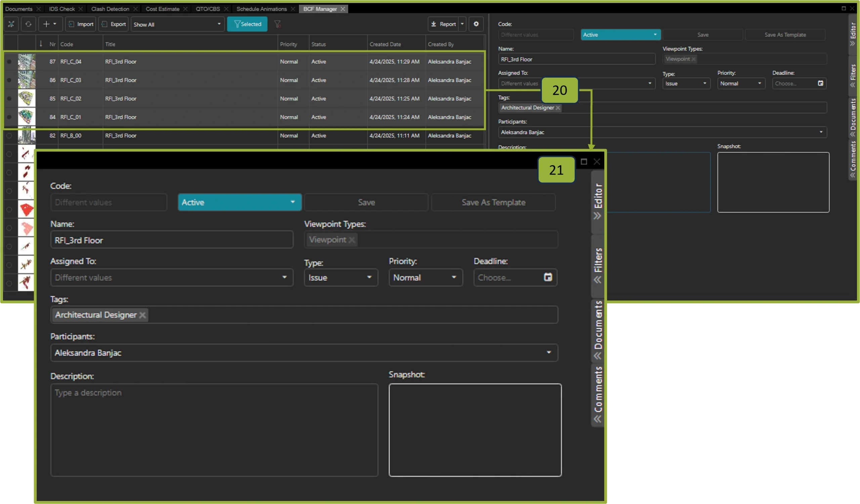Screen dimensions: 860x504
Task: Toggle selection dot for RFI_C_03 row
Action: [9, 80]
